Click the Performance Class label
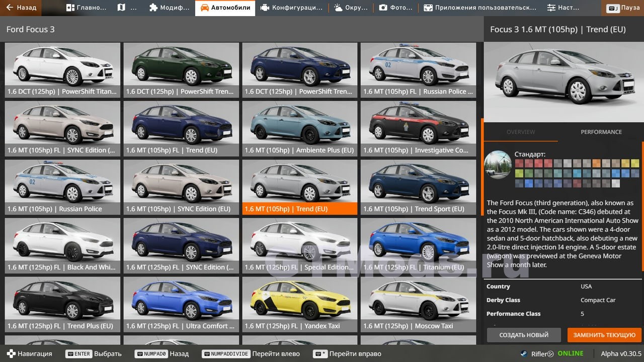644x362 pixels. point(514,313)
